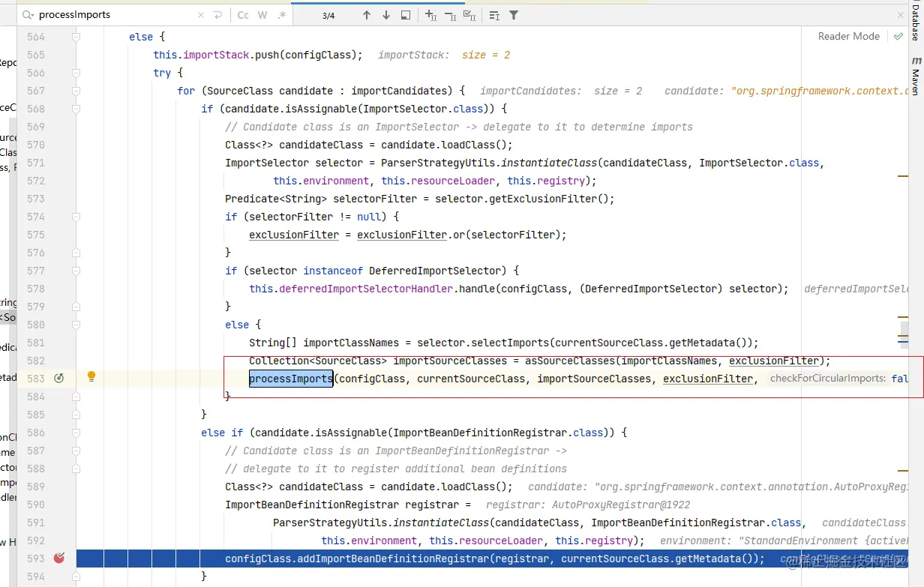
Task: Toggle the breakpoint on line 593
Action: pos(59,559)
